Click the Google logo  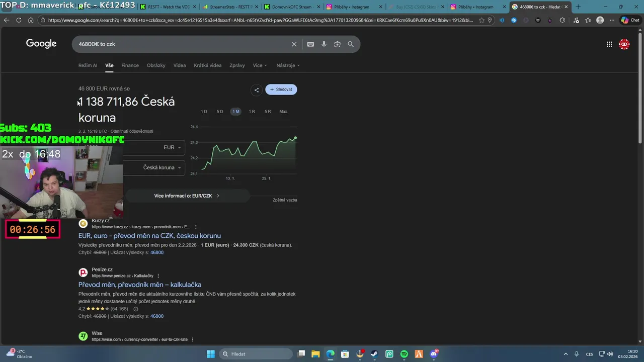point(41,44)
